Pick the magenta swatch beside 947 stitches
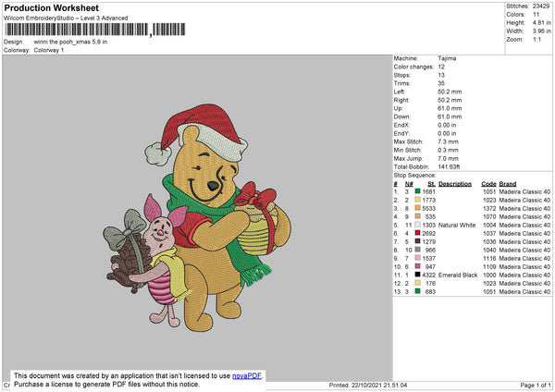 (418, 266)
